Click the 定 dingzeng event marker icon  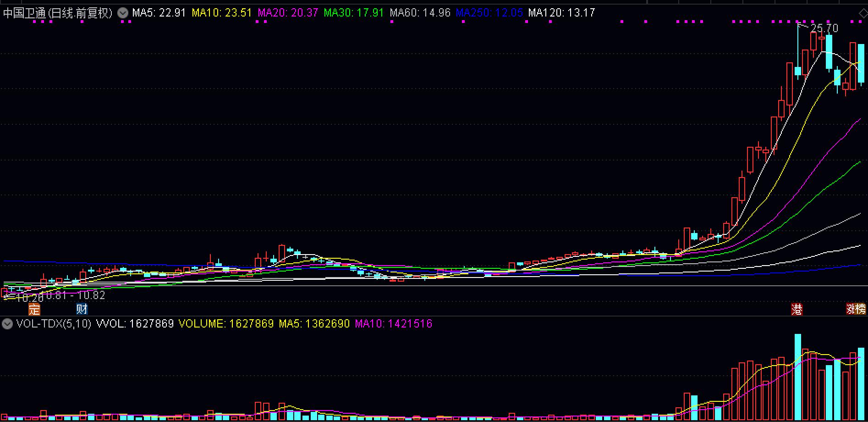(33, 309)
